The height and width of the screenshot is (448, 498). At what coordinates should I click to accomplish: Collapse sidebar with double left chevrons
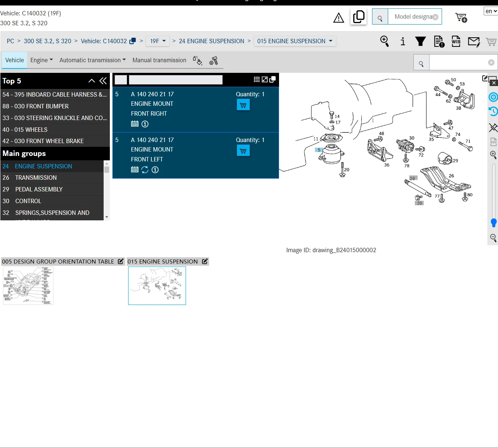click(103, 81)
